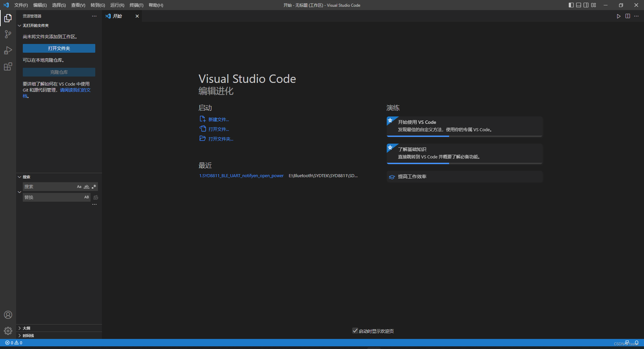Toggle Use Regular Expression in search box
This screenshot has height=349, width=644.
(94, 187)
